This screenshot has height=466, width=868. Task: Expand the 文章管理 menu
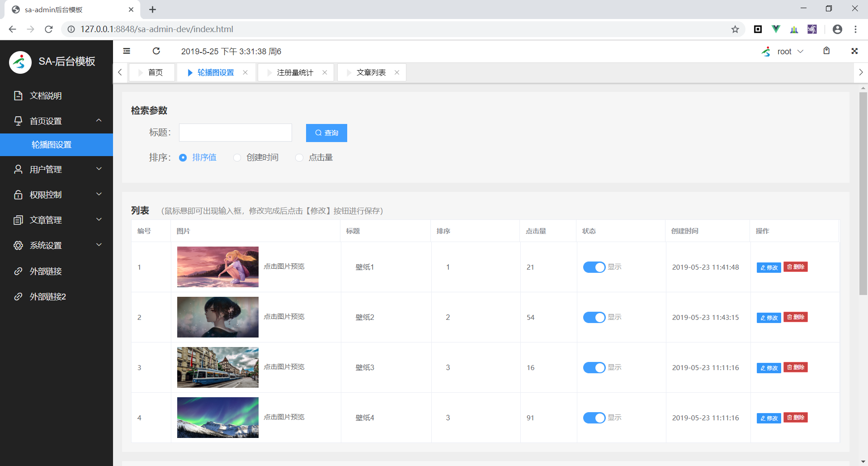(x=57, y=220)
